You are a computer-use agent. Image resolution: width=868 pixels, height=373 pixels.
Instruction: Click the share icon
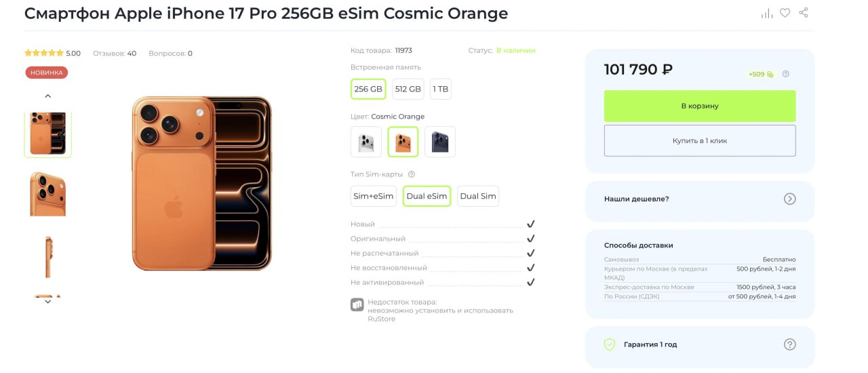804,13
